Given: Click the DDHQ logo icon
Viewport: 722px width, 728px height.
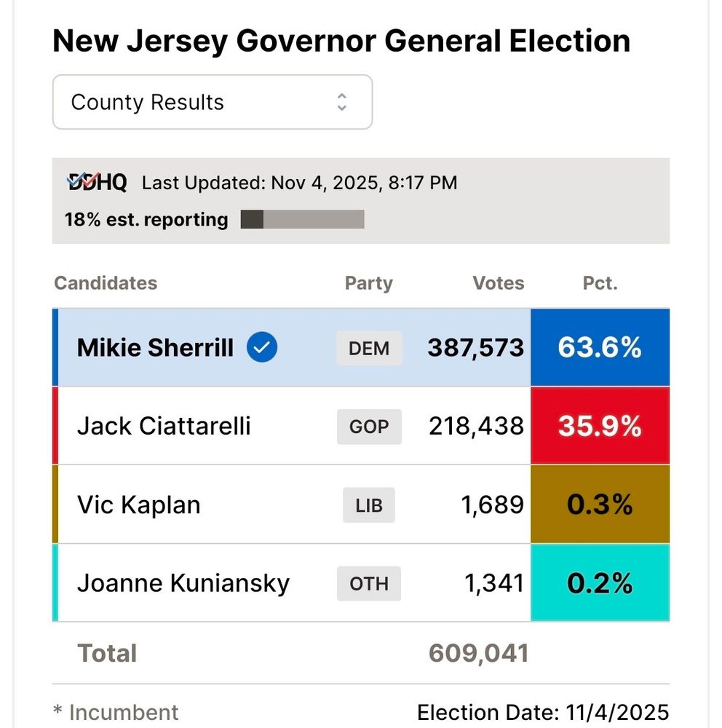Looking at the screenshot, I should [x=97, y=182].
